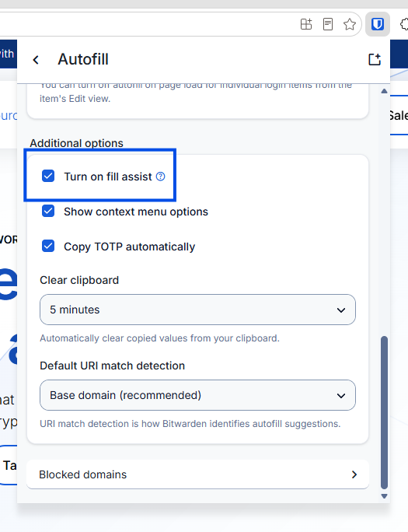Open the browser extensions puzzle icon
The width and height of the screenshot is (408, 532).
click(x=404, y=24)
